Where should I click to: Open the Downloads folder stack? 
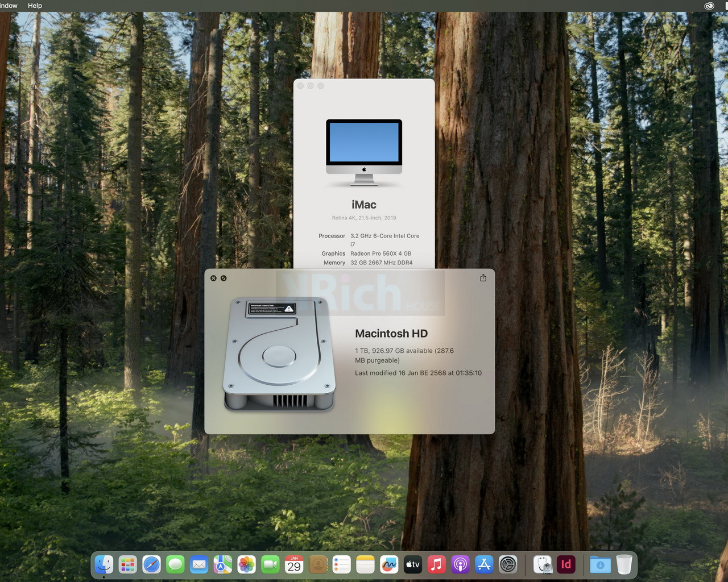point(600,564)
